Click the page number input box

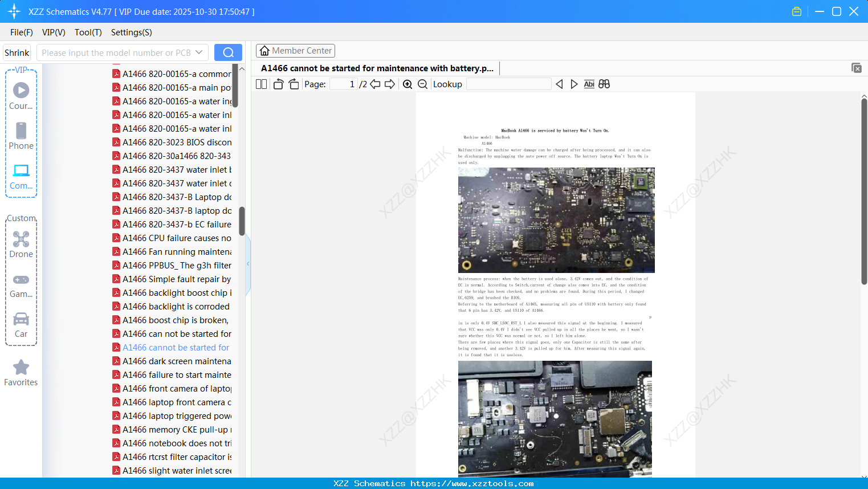tap(343, 84)
